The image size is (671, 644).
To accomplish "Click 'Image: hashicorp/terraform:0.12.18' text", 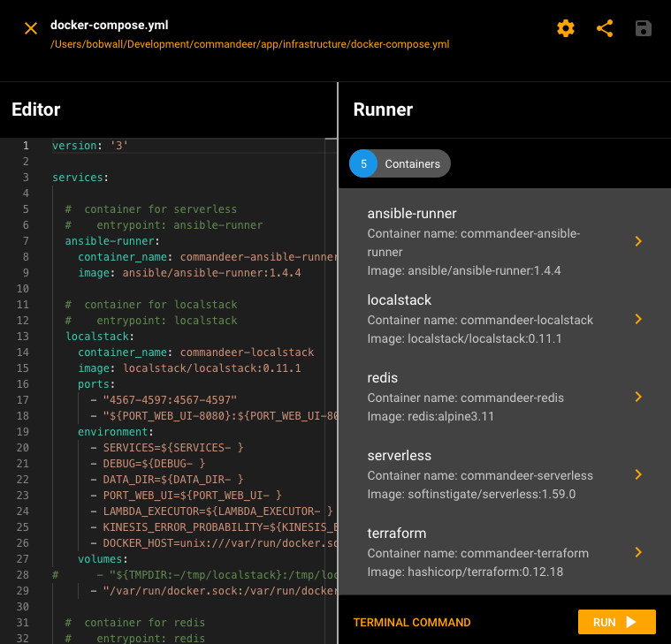I will (465, 572).
